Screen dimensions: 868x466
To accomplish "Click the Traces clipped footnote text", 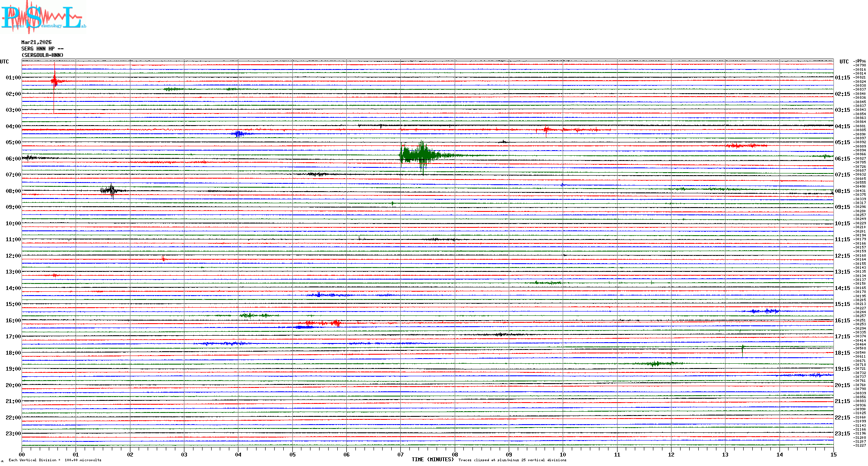I will [512, 460].
